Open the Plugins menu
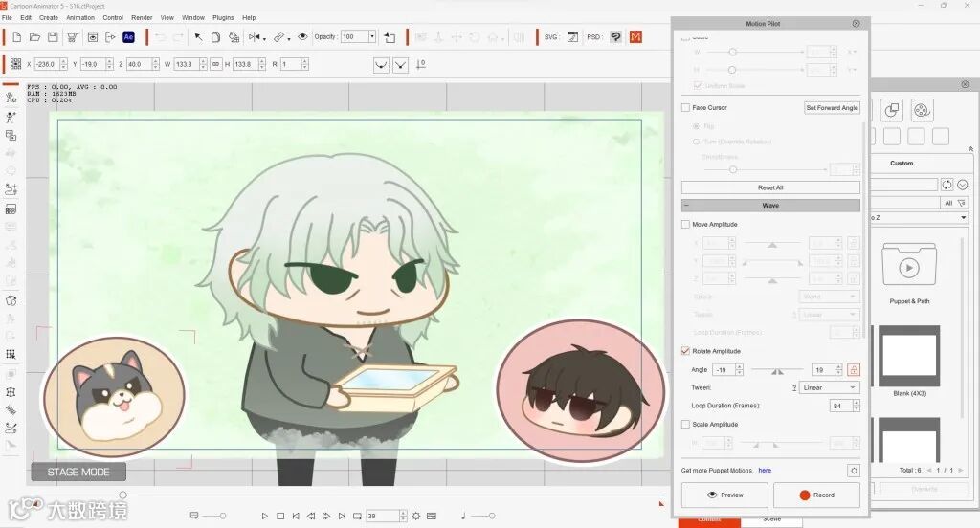Image resolution: width=980 pixels, height=528 pixels. click(223, 17)
